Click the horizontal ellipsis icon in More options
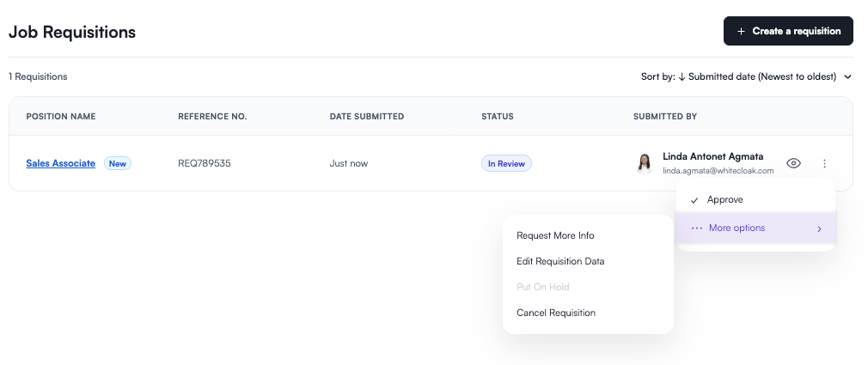 pyautogui.click(x=696, y=228)
